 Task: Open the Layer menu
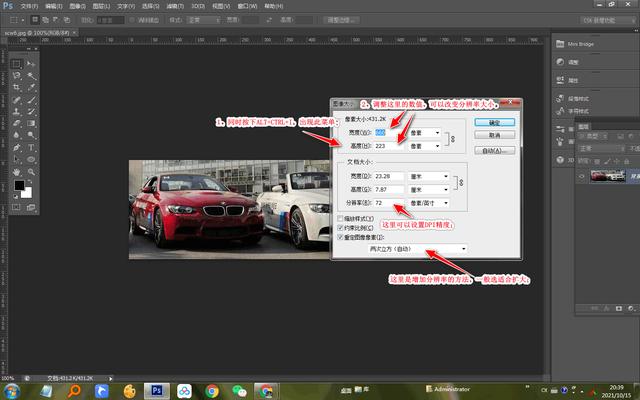(101, 6)
